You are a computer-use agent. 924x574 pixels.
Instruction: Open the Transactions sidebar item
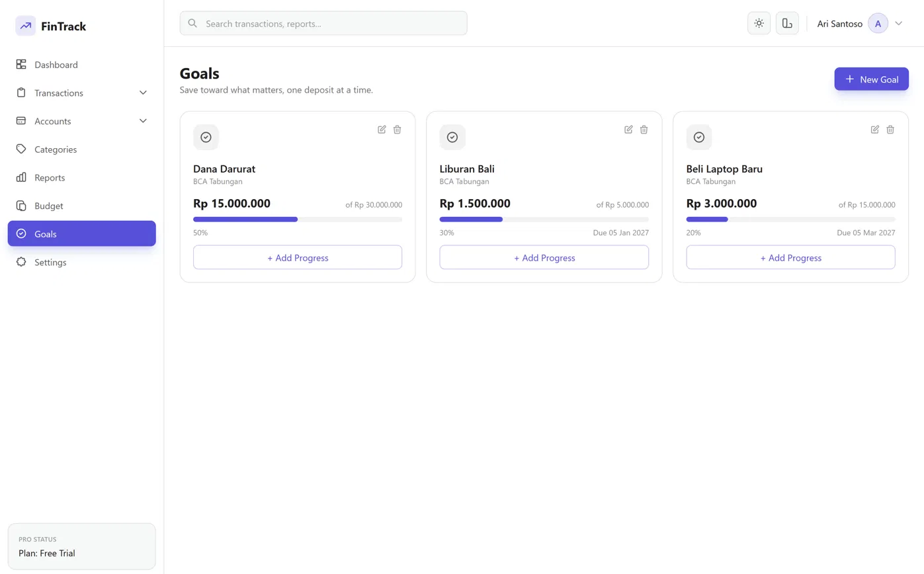coord(81,93)
